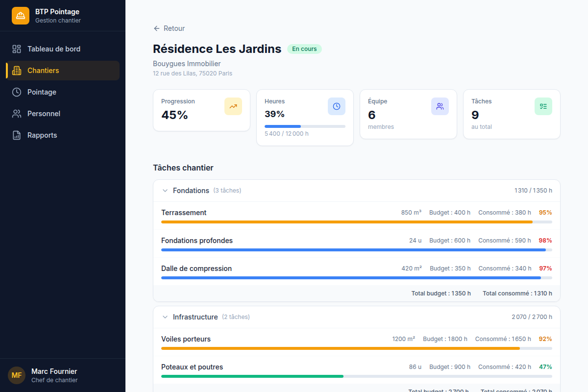Click the Terrassement orange progress bar
Viewport: 588px width, 392px height.
[357, 222]
